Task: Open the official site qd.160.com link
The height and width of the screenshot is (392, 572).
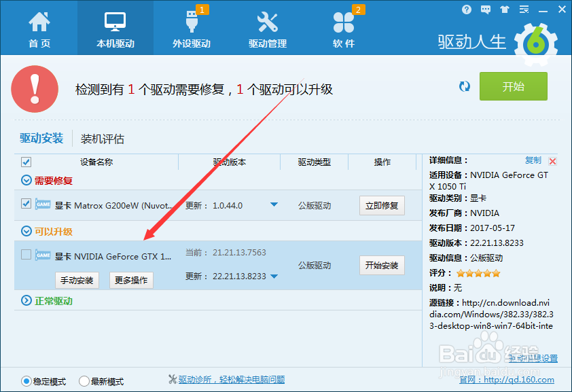Action: [506, 380]
